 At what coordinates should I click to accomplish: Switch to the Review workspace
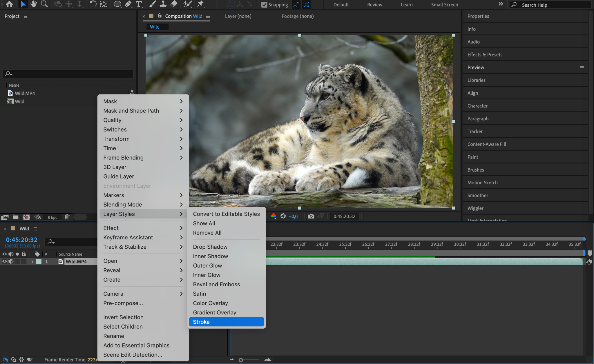375,5
